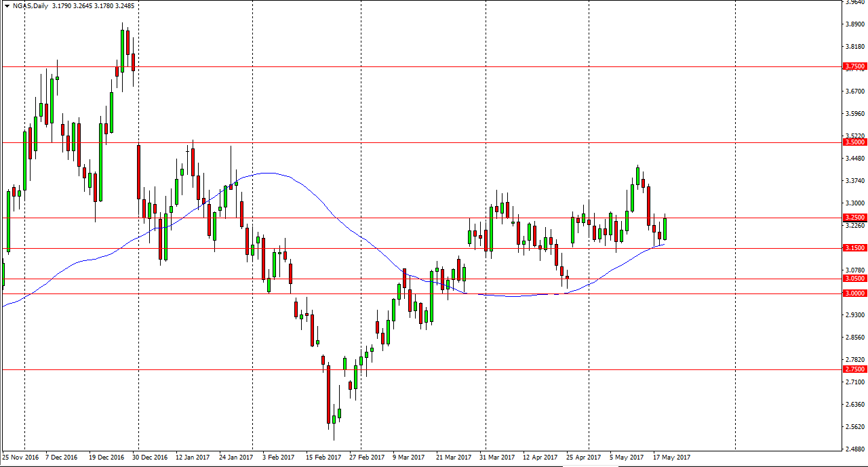Click the 15 Feb 2017 date label

click(x=323, y=458)
